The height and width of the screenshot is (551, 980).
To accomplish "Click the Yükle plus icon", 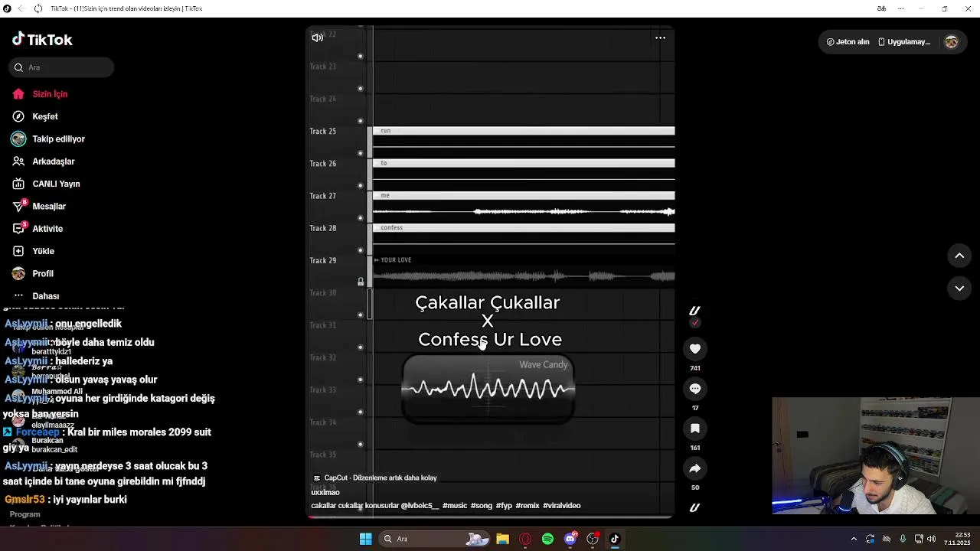I will coord(18,251).
